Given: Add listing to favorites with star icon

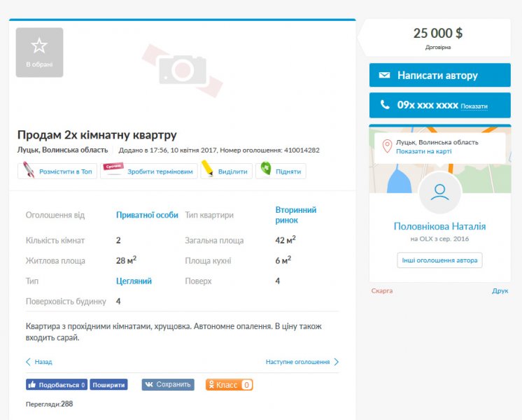Looking at the screenshot, I should [x=39, y=47].
